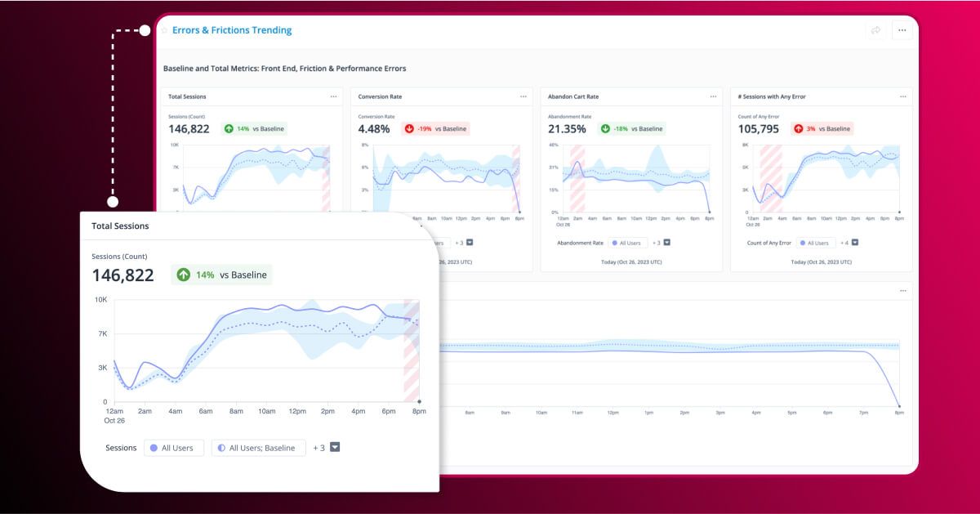Open the ellipsis menu on Sessions with Any Error card
980x514 pixels.
pos(902,96)
